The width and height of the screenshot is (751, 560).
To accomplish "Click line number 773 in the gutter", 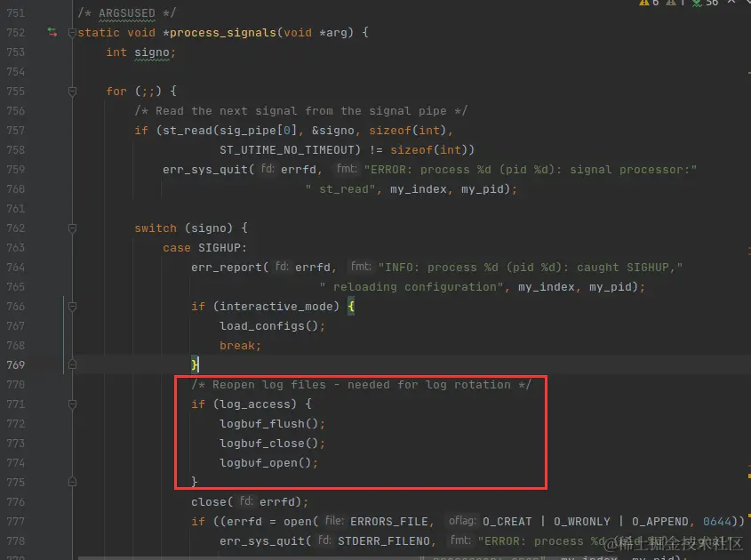I will (15, 444).
